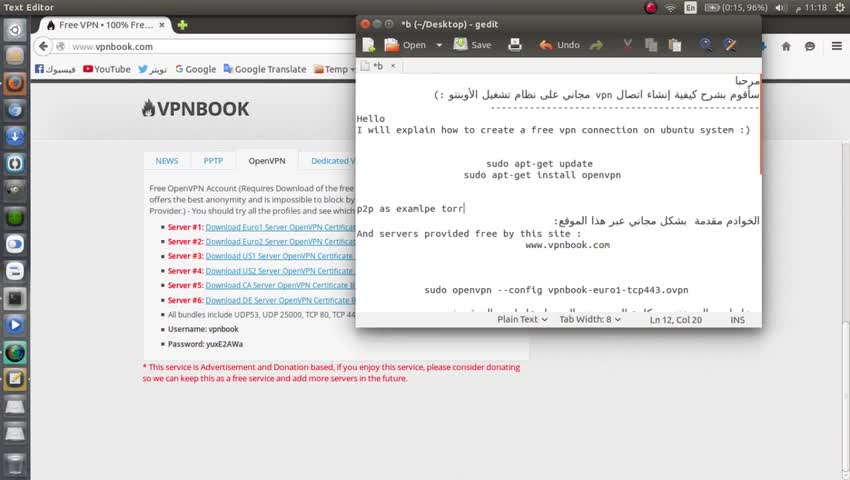Screen dimensions: 850x480
Task: Cut selection with the scissors icon
Action: 627,45
